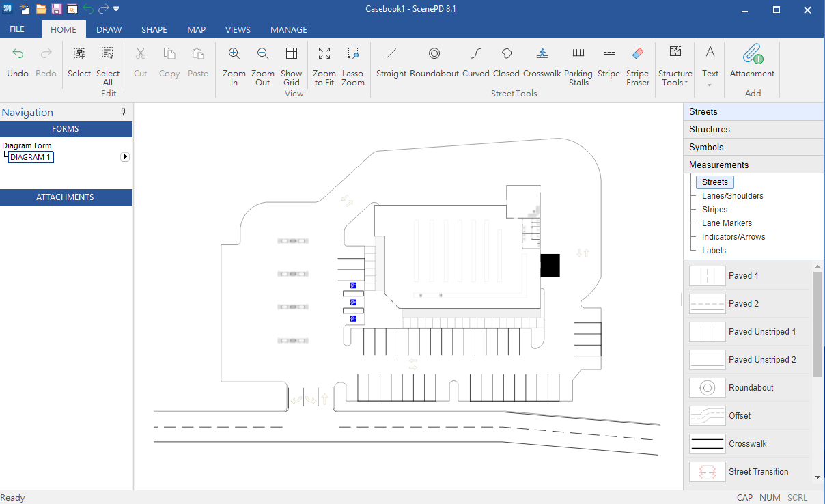This screenshot has height=504, width=825.
Task: Open the Quick Access Toolbar customize arrow
Action: [116, 9]
